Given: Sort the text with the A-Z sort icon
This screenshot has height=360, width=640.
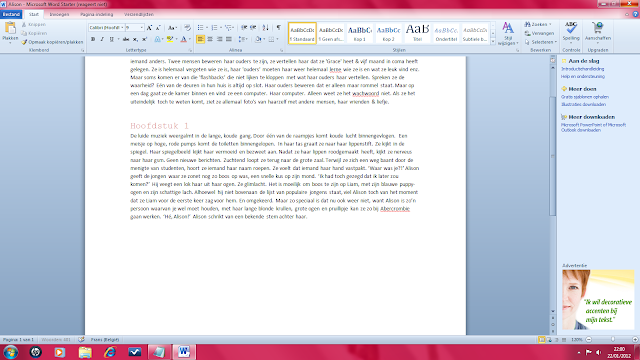Looking at the screenshot, I should tap(266, 28).
